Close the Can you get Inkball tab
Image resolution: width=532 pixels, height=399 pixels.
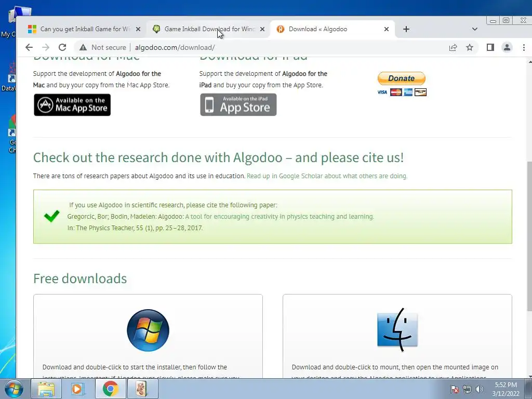tap(138, 29)
